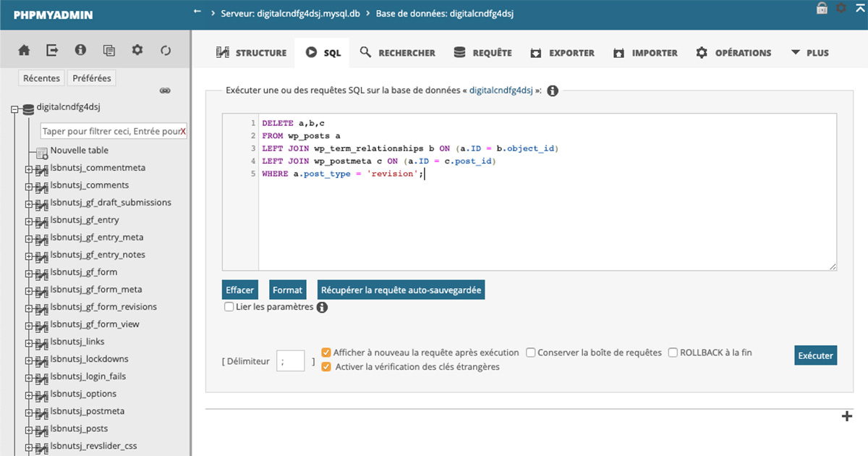This screenshot has height=456, width=868.
Task: Click in the SQL query editor
Action: 529,192
